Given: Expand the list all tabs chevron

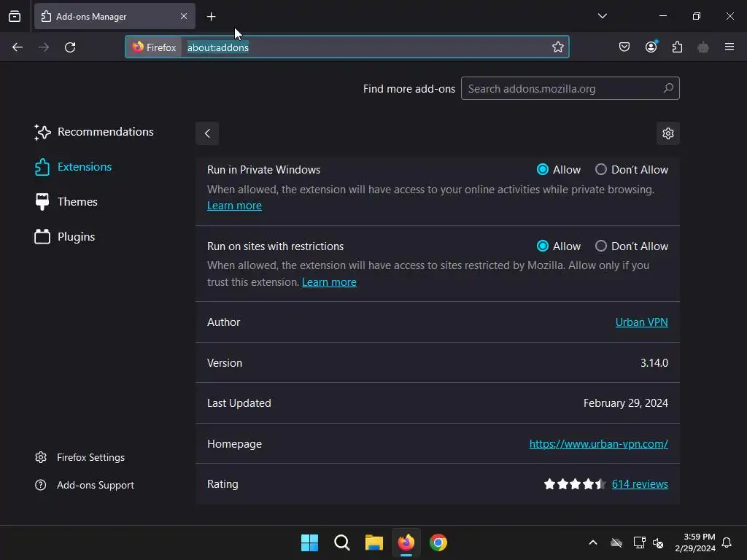Looking at the screenshot, I should (602, 16).
